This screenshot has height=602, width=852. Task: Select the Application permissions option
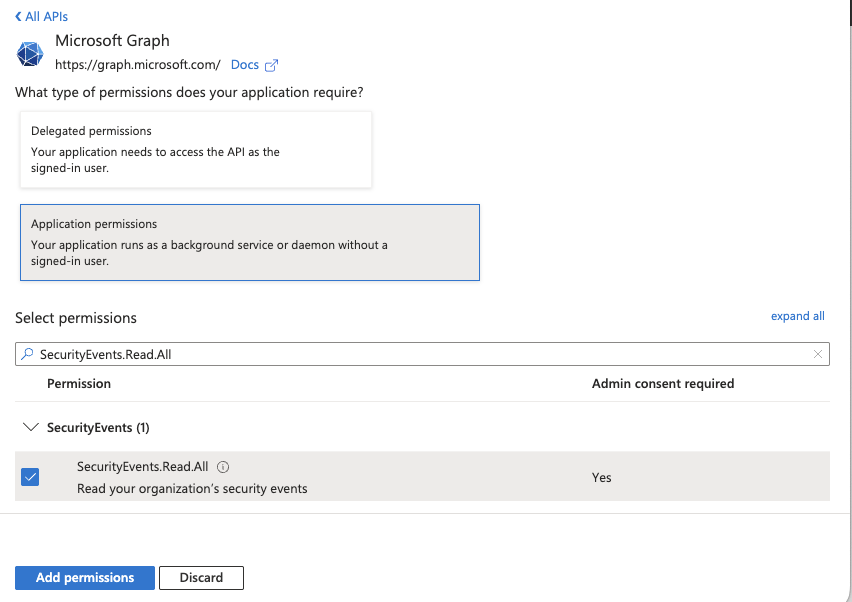pyautogui.click(x=249, y=243)
